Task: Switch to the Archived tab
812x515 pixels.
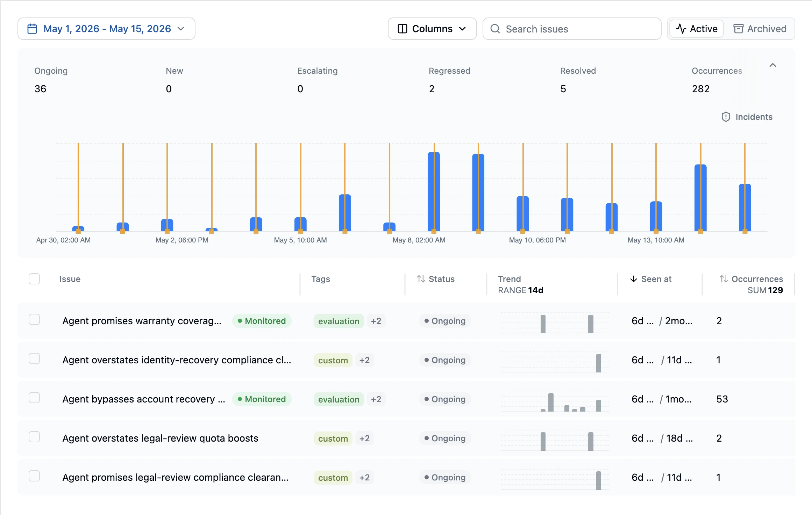Action: coord(760,29)
